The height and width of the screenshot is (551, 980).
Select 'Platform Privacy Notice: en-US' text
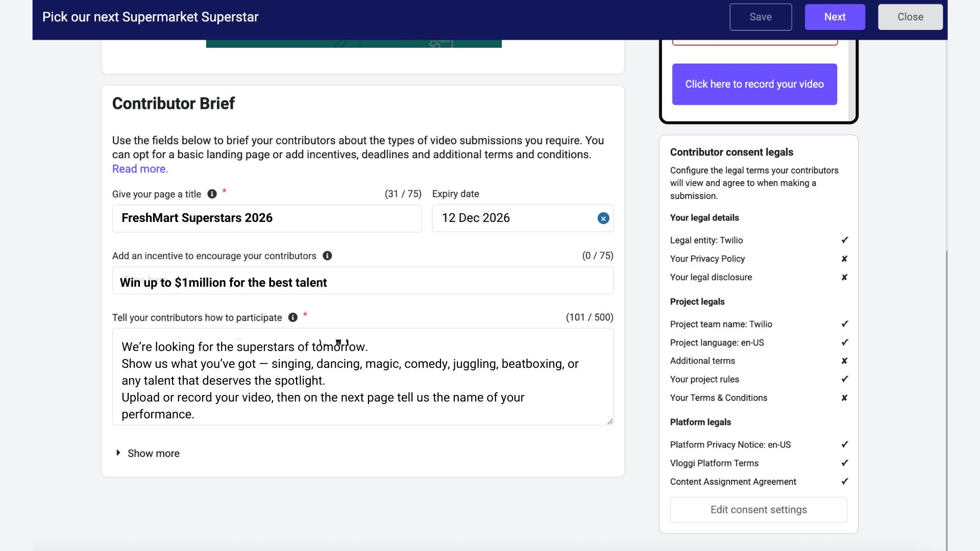(x=730, y=444)
